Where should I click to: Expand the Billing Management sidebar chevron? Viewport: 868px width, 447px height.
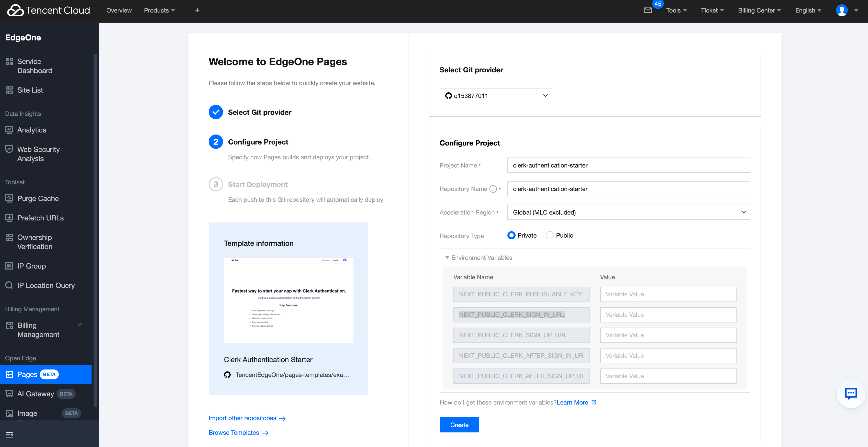[x=80, y=325]
